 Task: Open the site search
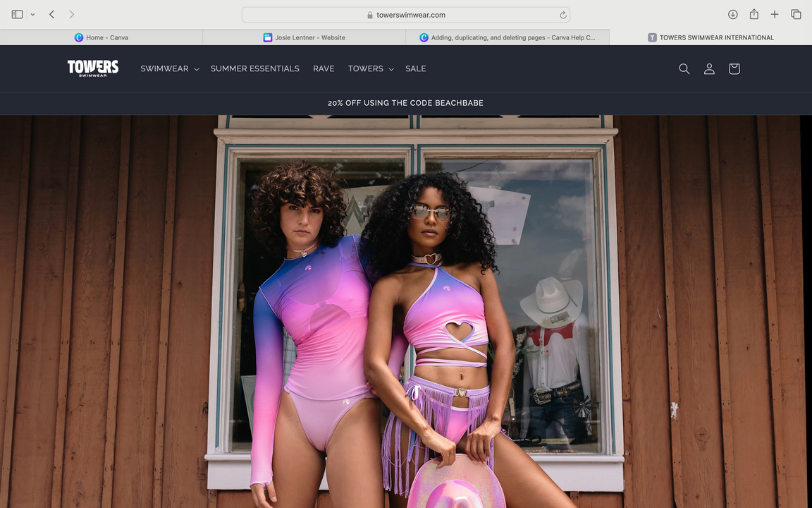(x=684, y=69)
